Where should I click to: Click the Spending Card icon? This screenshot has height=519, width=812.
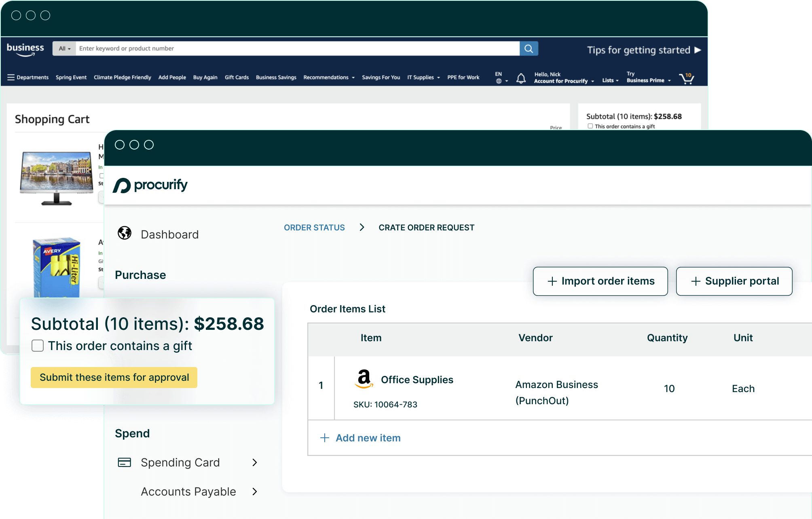point(124,462)
